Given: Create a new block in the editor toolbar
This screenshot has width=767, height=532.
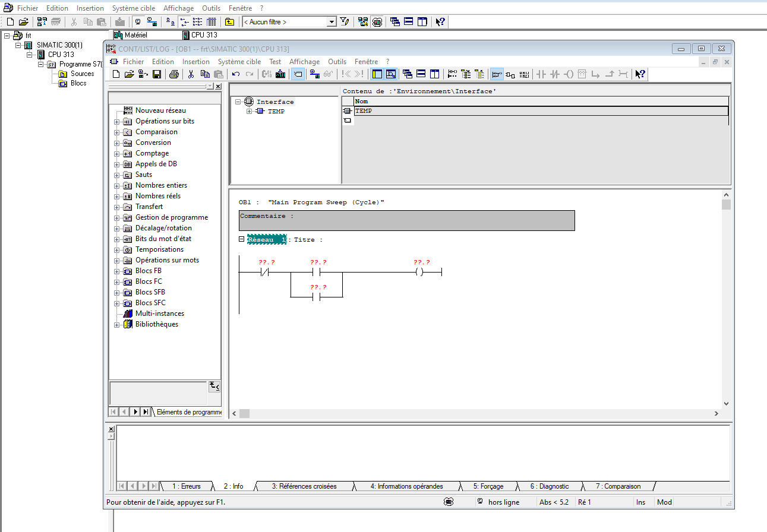Looking at the screenshot, I should pos(116,74).
